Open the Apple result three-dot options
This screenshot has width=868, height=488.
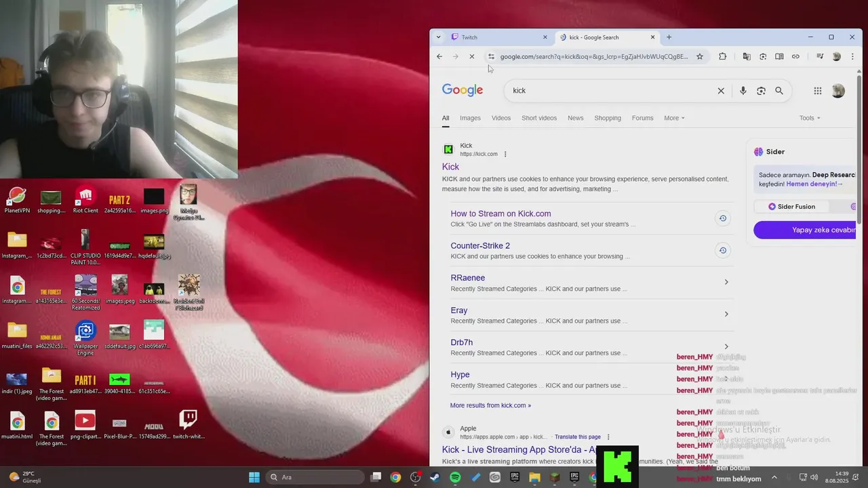pos(608,437)
